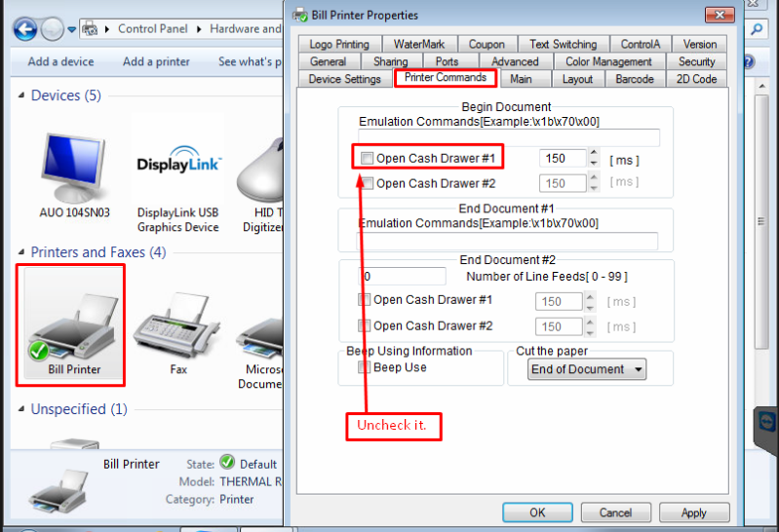Open the Cut the paper dropdown
Screen dimensions: 779x532
(587, 369)
